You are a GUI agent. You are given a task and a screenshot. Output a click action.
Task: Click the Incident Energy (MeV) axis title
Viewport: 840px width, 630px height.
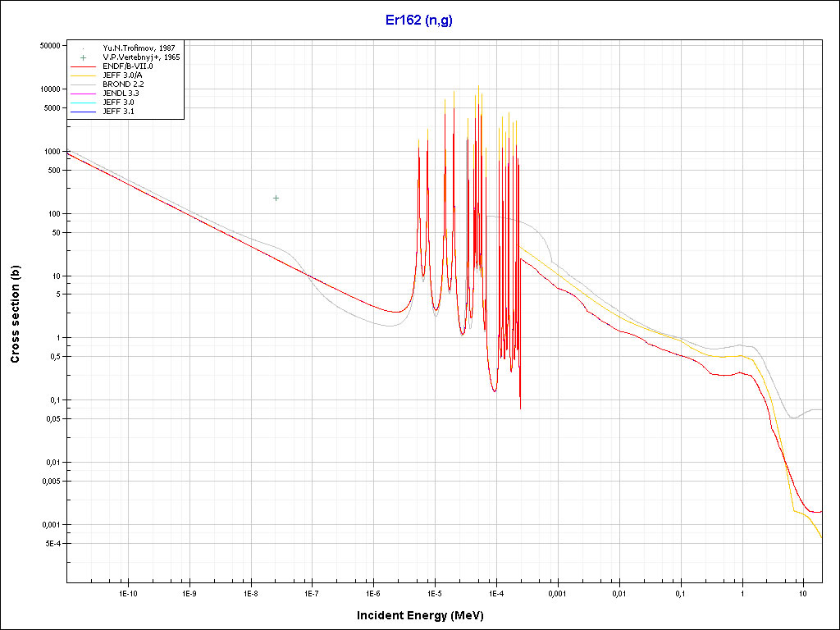[x=419, y=615]
